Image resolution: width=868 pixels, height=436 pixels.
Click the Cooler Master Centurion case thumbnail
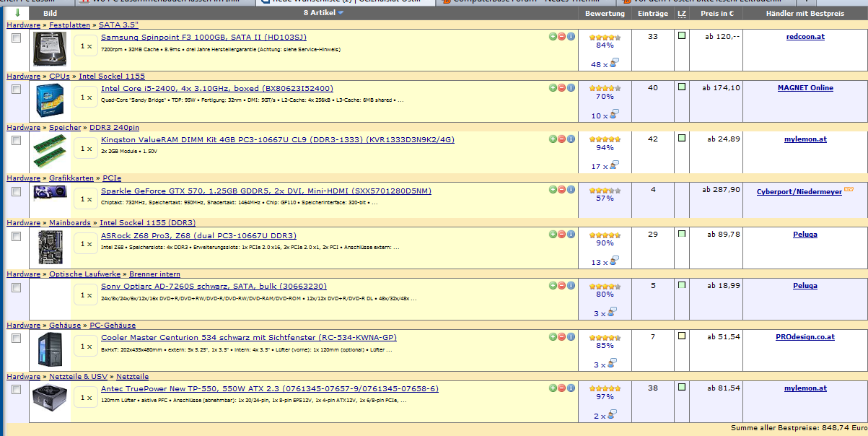(x=50, y=349)
